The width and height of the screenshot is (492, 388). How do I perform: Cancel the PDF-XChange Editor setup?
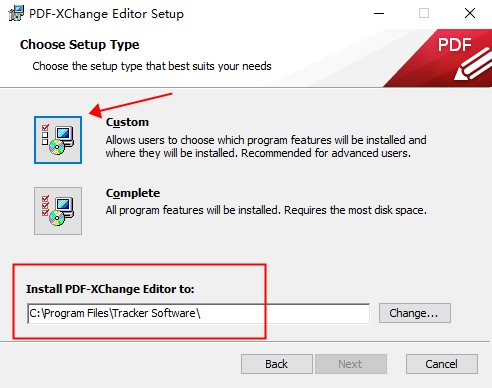[x=442, y=364]
